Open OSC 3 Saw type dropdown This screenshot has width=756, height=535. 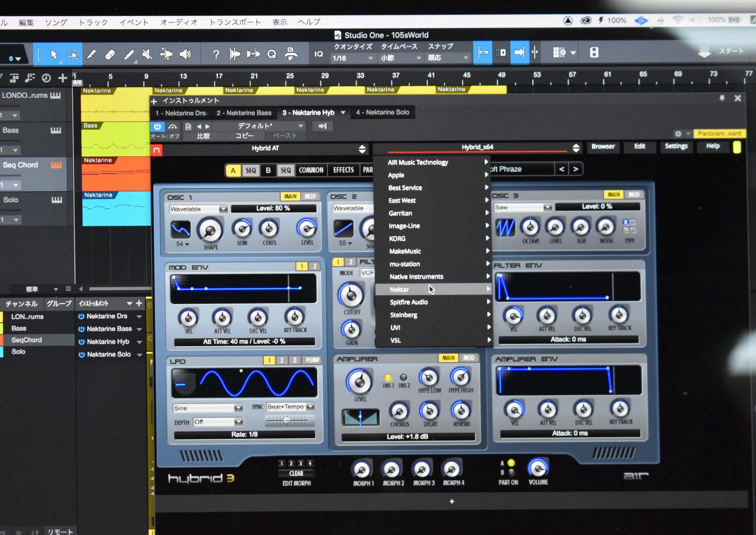point(523,207)
